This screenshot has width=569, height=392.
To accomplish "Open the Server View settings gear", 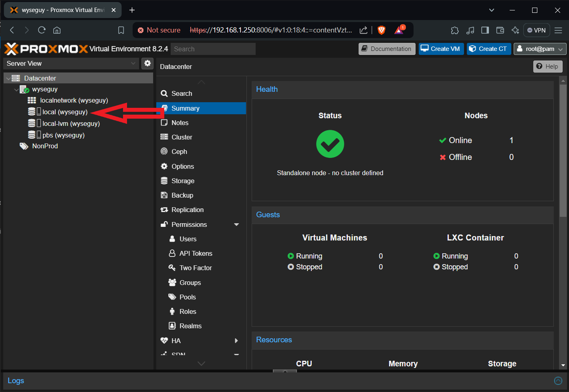I will (147, 63).
